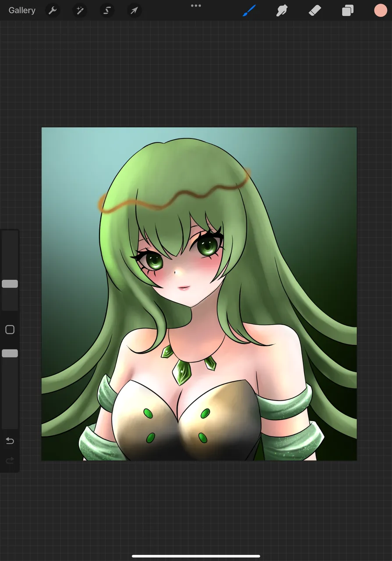Select the Brush tool

tap(249, 11)
